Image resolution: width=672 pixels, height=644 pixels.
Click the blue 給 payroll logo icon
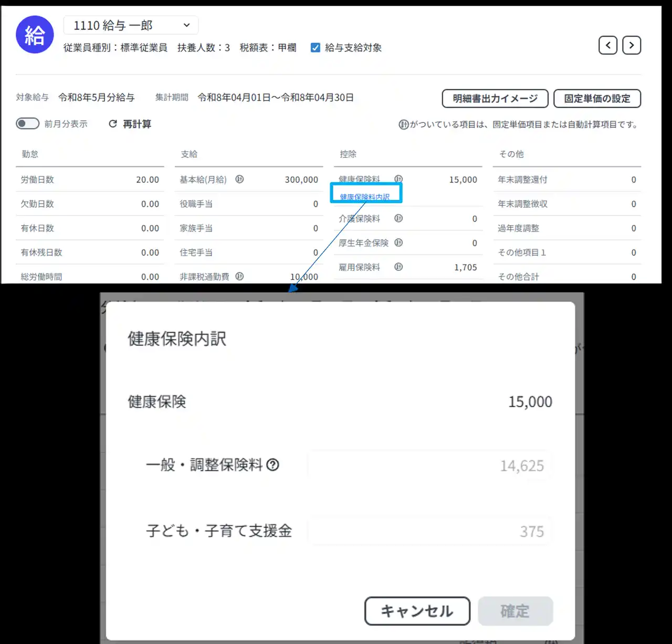35,35
